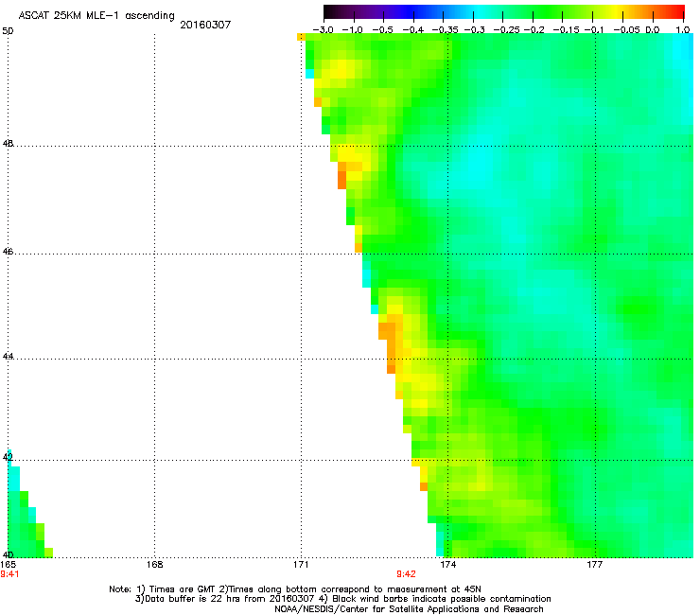Click the -3.0 color scale label
Screen dimensions: 700x615
pyautogui.click(x=323, y=30)
